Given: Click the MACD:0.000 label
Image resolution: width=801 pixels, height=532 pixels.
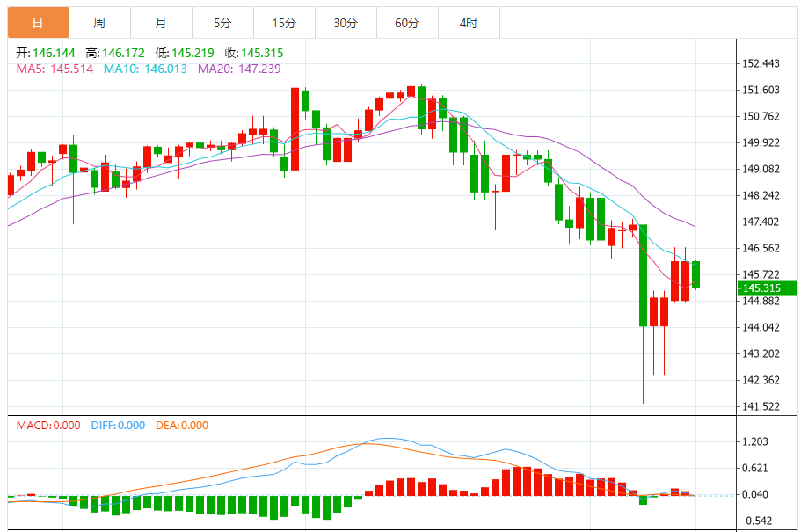Looking at the screenshot, I should [48, 426].
